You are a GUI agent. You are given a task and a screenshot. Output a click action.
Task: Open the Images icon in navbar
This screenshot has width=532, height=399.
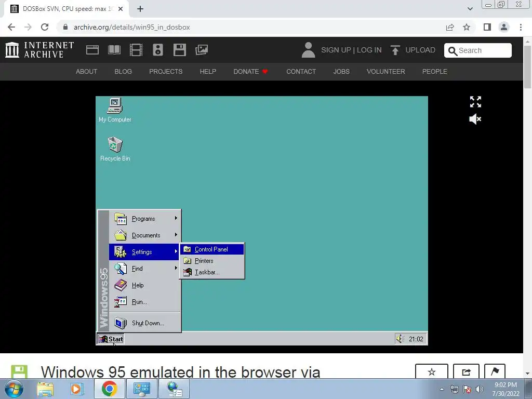pos(202,50)
